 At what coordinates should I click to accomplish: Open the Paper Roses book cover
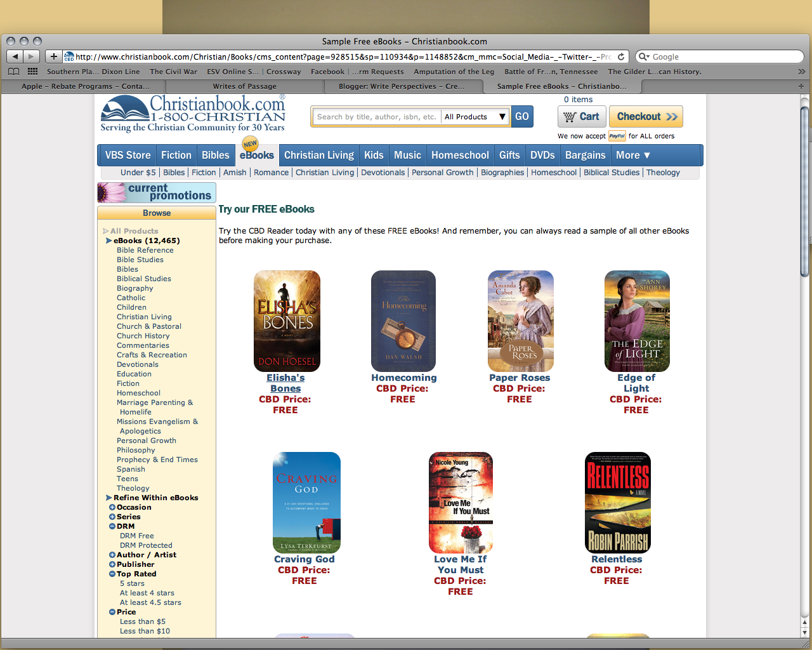(521, 321)
